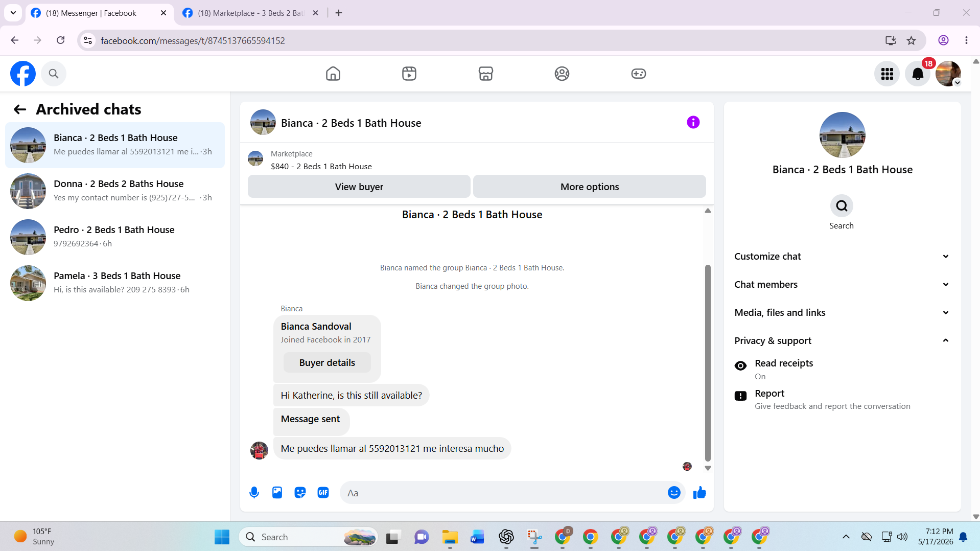
Task: Collapse Privacy & support section
Action: coord(842,340)
